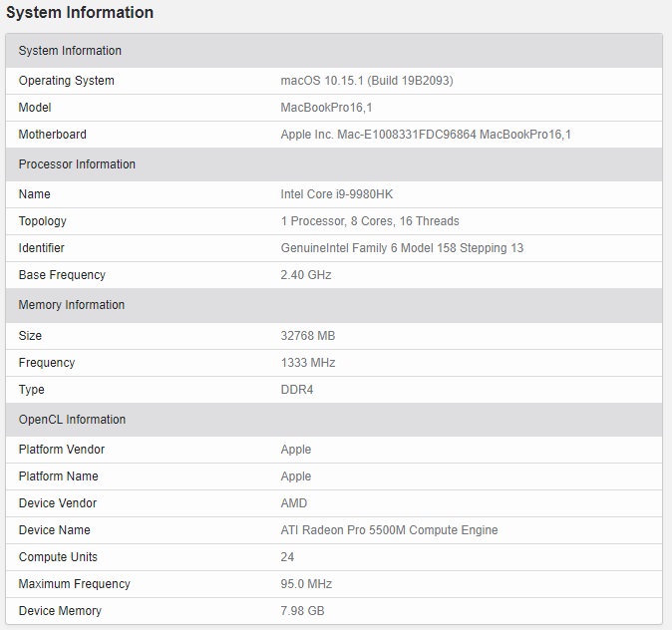
Task: Select the Platform Vendor Apple value
Action: (x=296, y=450)
